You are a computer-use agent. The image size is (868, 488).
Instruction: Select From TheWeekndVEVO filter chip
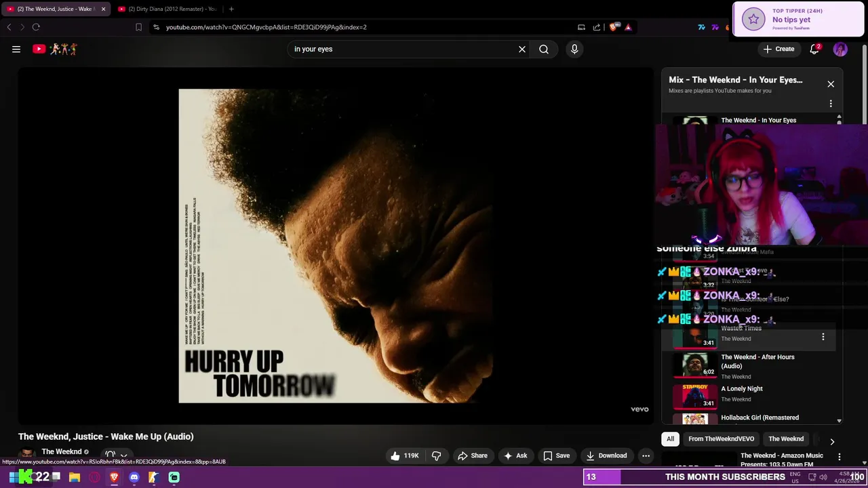coord(722,439)
